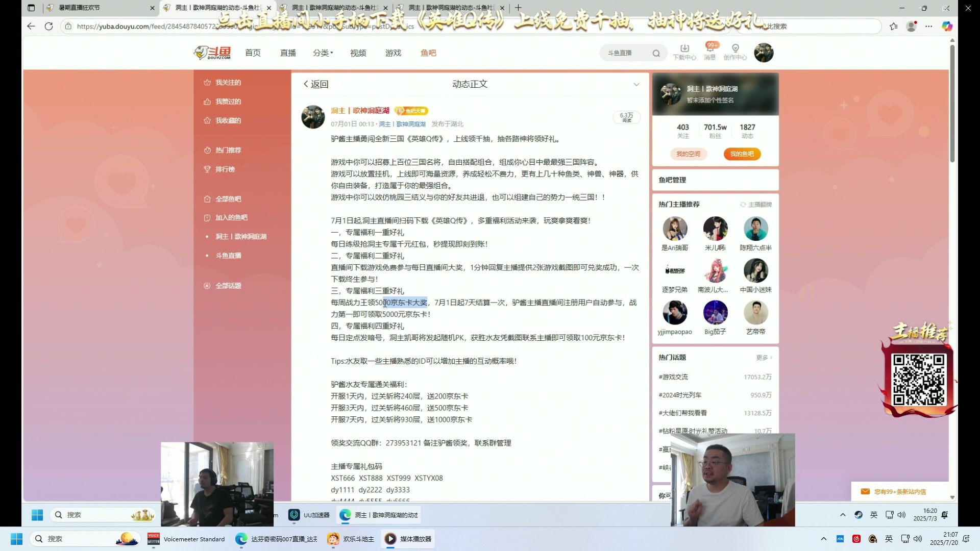Go to 游戏 in top navigation
Image resolution: width=980 pixels, height=551 pixels.
393,53
